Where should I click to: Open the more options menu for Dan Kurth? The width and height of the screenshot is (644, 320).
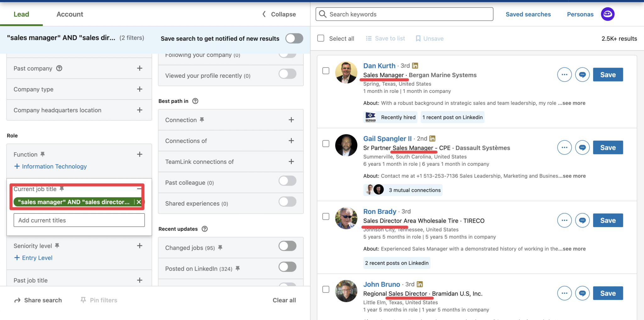564,75
